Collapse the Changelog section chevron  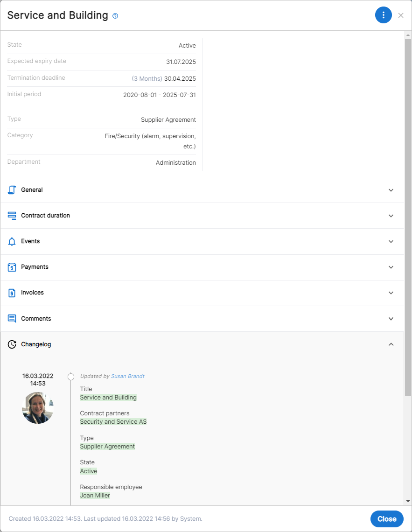pyautogui.click(x=391, y=344)
